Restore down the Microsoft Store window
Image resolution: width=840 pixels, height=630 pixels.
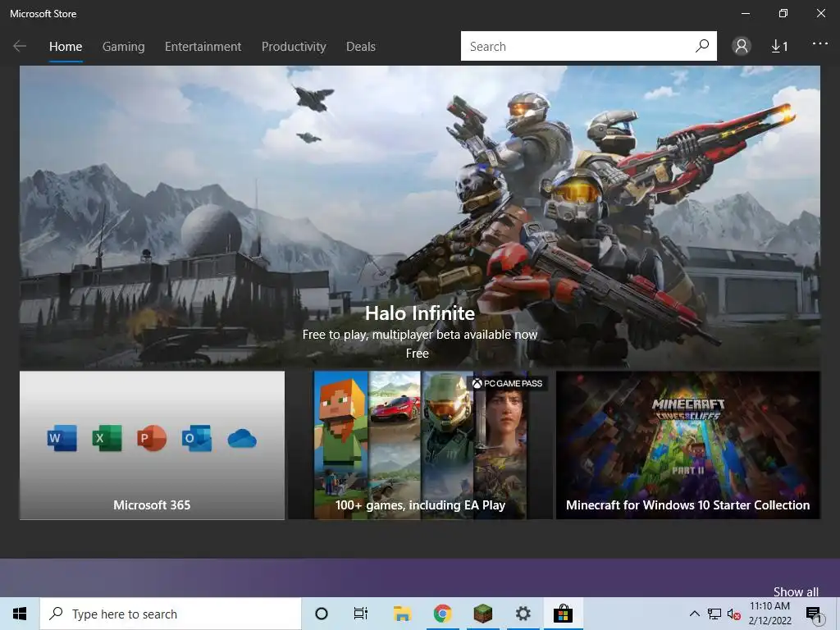click(783, 13)
